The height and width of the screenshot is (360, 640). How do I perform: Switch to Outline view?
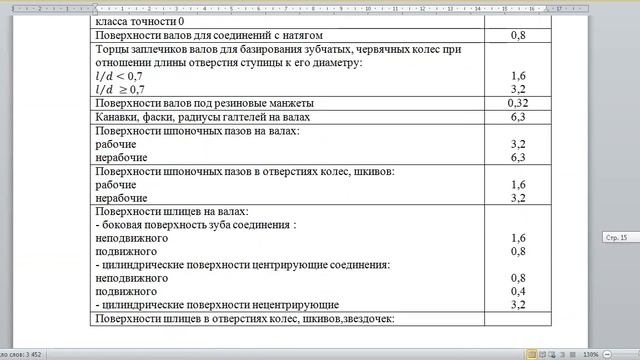pos(562,354)
